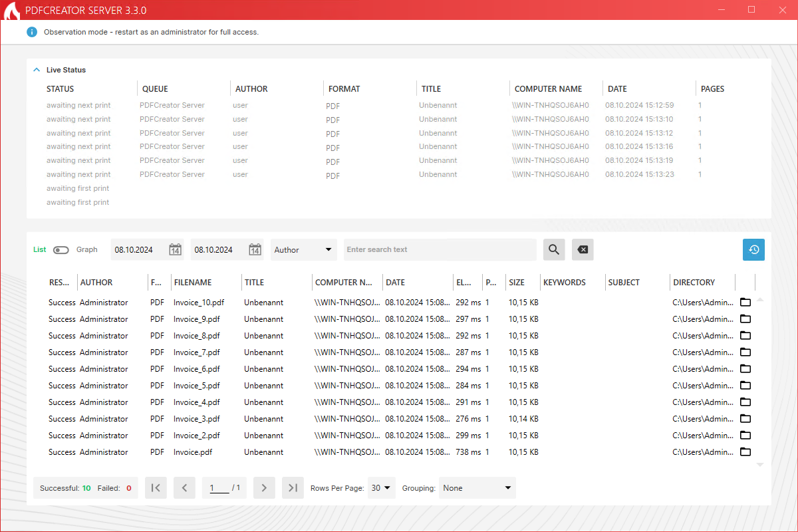Select Invoice_7.pdf filename cell
798x532 pixels.
point(197,352)
